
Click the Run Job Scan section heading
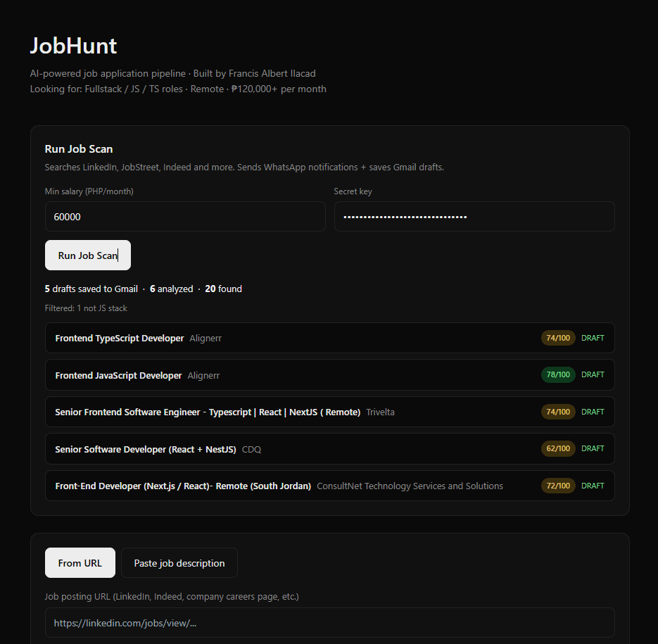pos(79,149)
